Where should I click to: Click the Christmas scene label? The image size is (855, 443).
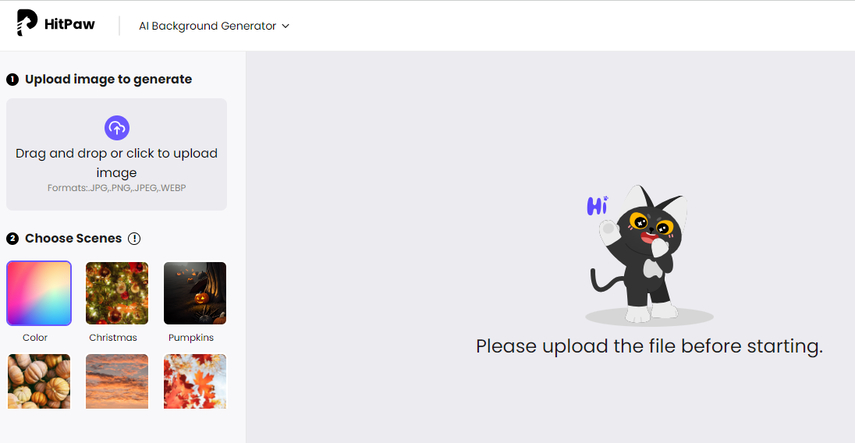pos(113,338)
